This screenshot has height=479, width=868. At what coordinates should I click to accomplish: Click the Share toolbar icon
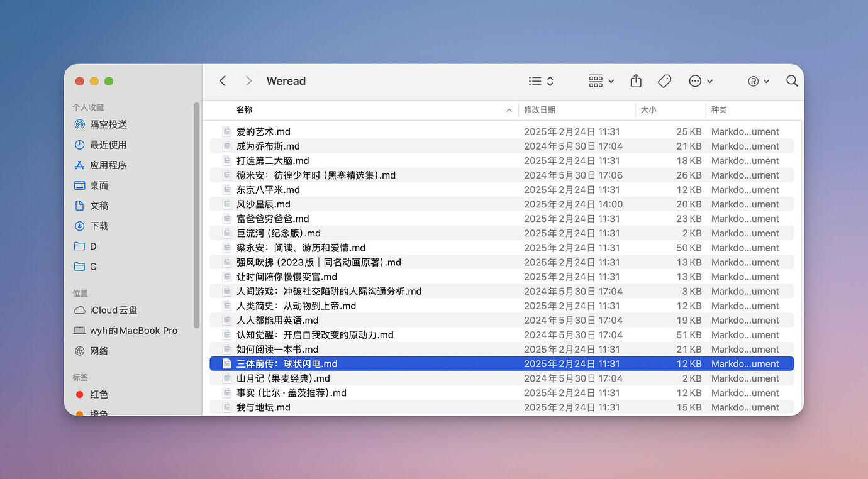[x=636, y=81]
